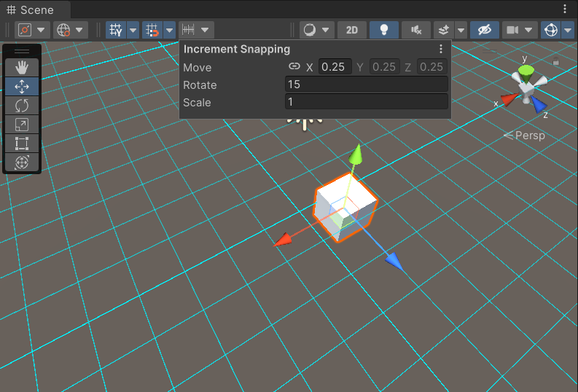Toggle scene effects button
Image resolution: width=578 pixels, height=392 pixels.
coord(444,30)
